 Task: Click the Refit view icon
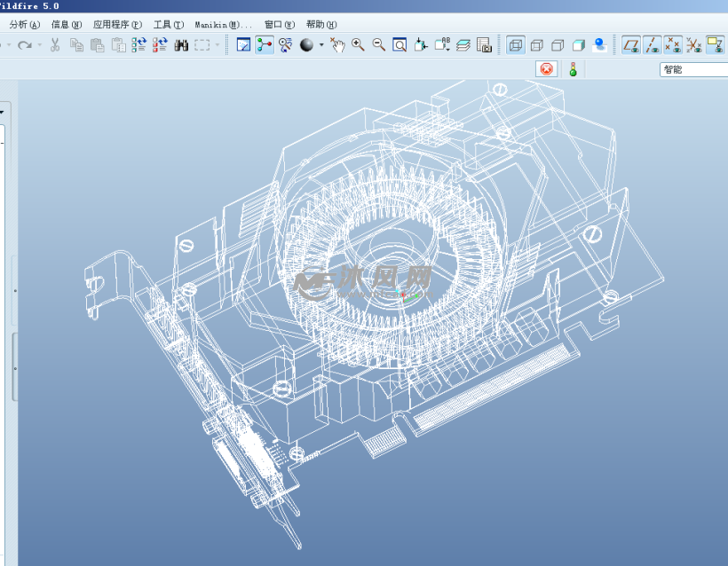(400, 44)
